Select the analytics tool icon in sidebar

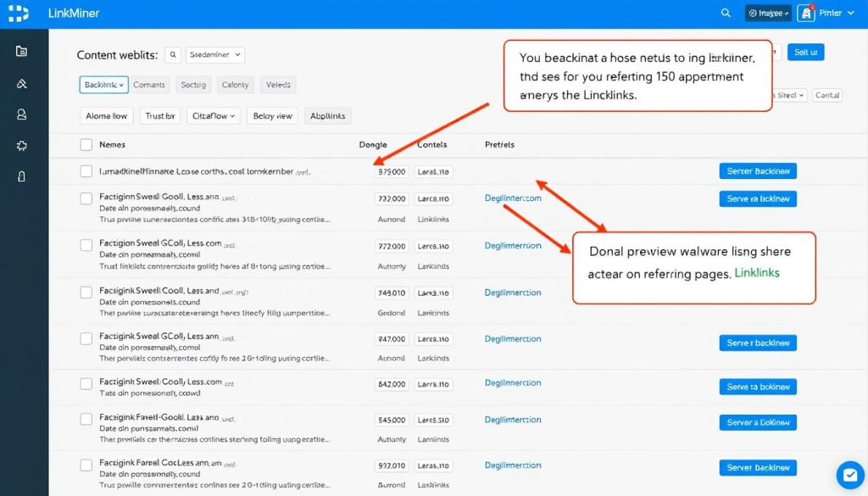coord(20,83)
